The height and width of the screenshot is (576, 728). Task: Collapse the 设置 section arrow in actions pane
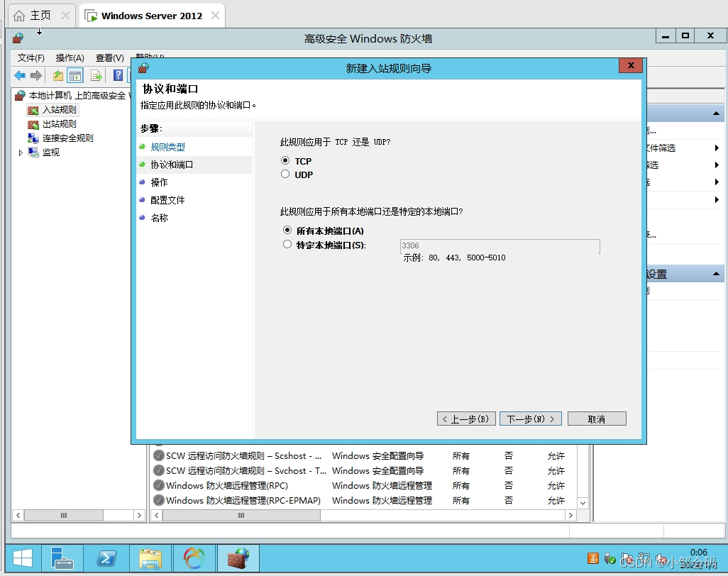click(716, 275)
